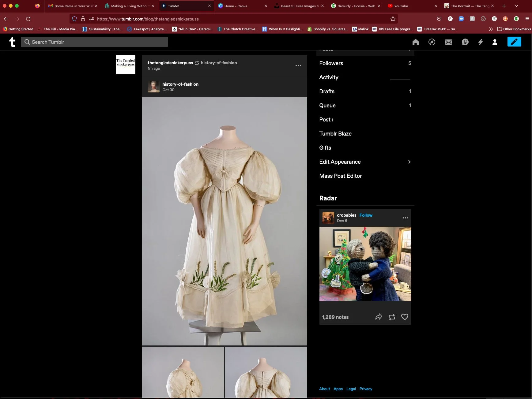Screen dimensions: 532x399
Task: Open the Account person icon
Action: [x=495, y=42]
